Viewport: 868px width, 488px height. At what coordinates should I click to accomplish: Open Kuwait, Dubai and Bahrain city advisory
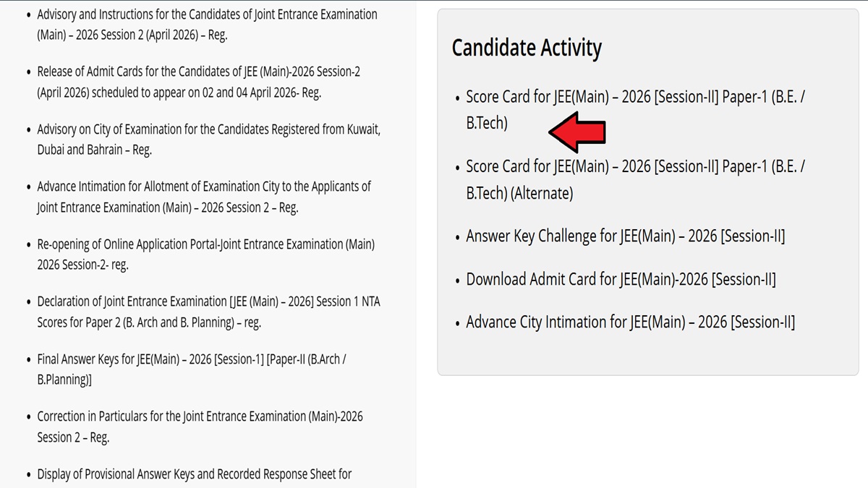point(208,129)
